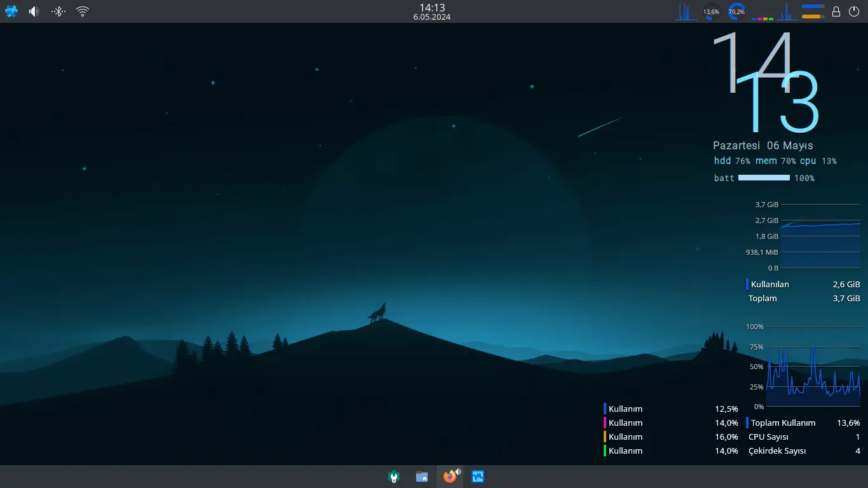Click the large 13 minute digits widget
The width and height of the screenshot is (868, 488).
tap(778, 102)
